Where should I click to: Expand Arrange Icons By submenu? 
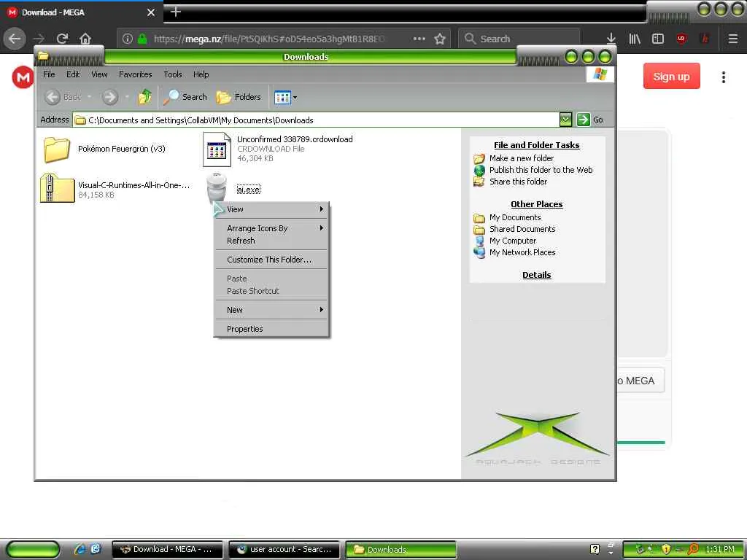tap(271, 228)
